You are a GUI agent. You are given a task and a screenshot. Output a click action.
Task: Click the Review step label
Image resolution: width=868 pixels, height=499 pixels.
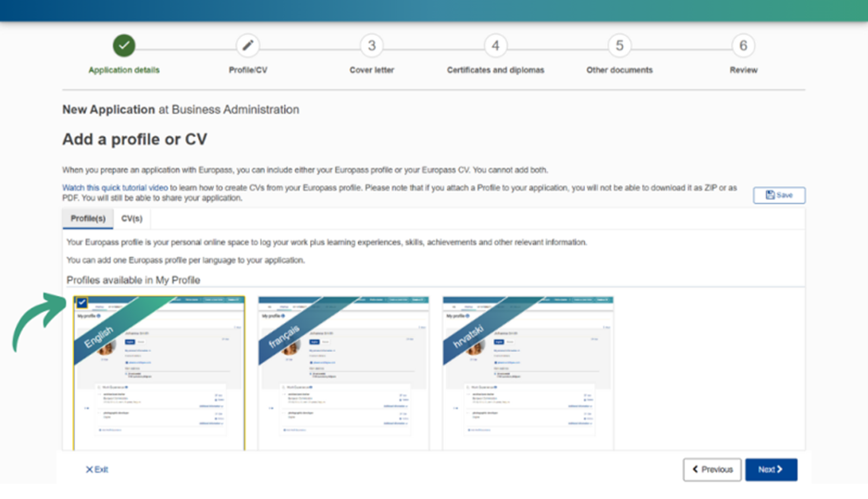click(x=743, y=70)
